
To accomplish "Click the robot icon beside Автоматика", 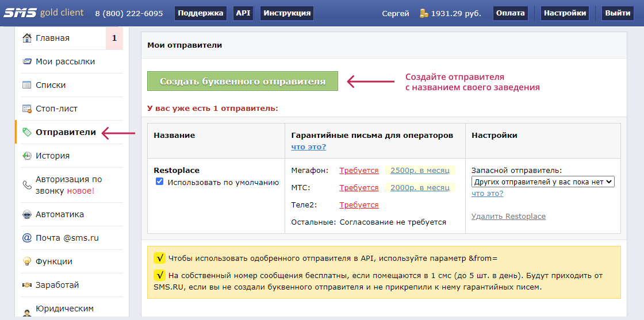I will [27, 214].
